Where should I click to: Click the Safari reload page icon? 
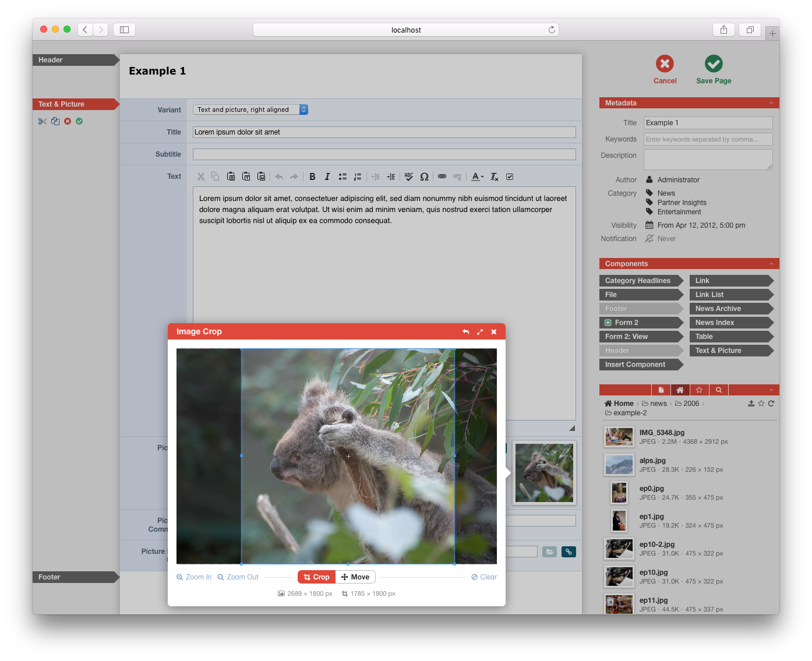pos(552,30)
